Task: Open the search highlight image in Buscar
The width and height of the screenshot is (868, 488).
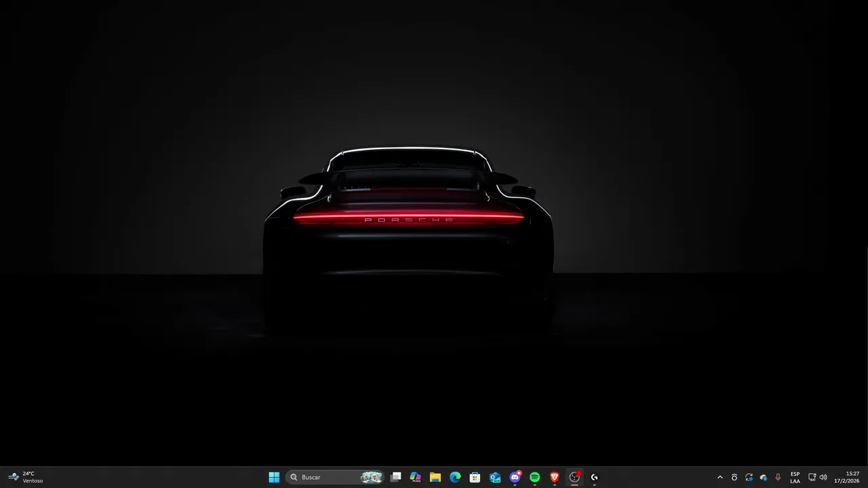Action: tap(371, 477)
